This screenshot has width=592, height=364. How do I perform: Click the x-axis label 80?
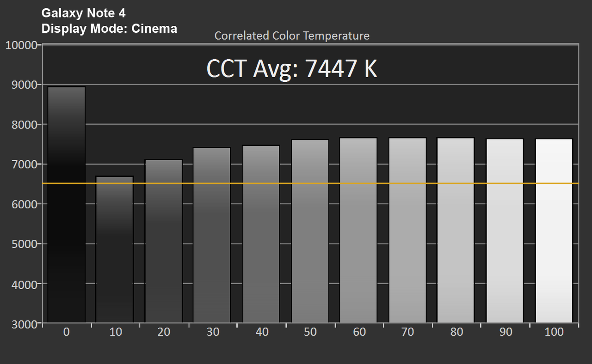457,332
